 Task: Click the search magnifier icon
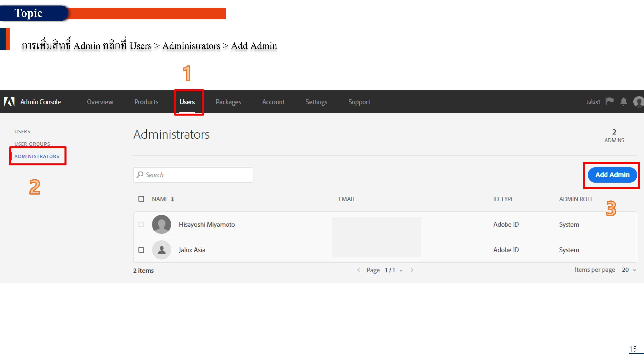point(140,175)
